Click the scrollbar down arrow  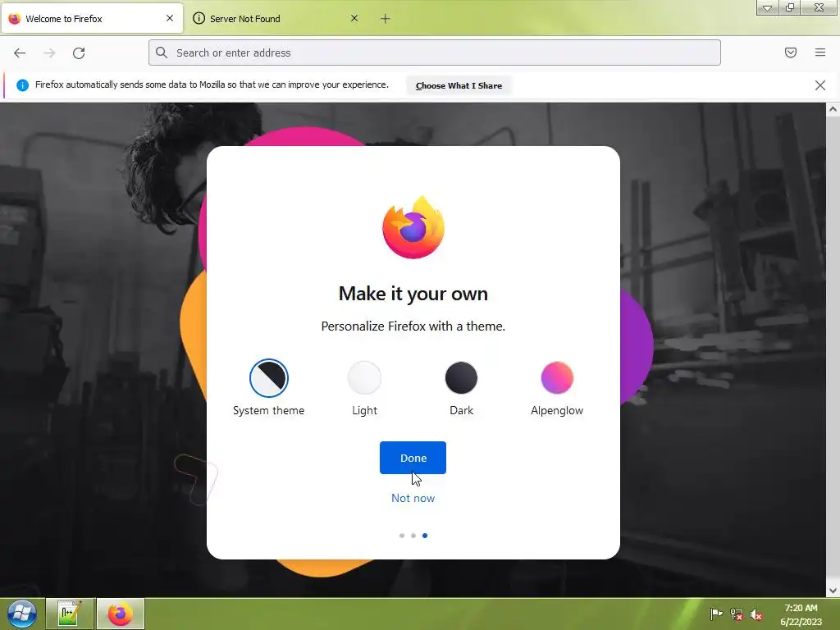point(833,591)
